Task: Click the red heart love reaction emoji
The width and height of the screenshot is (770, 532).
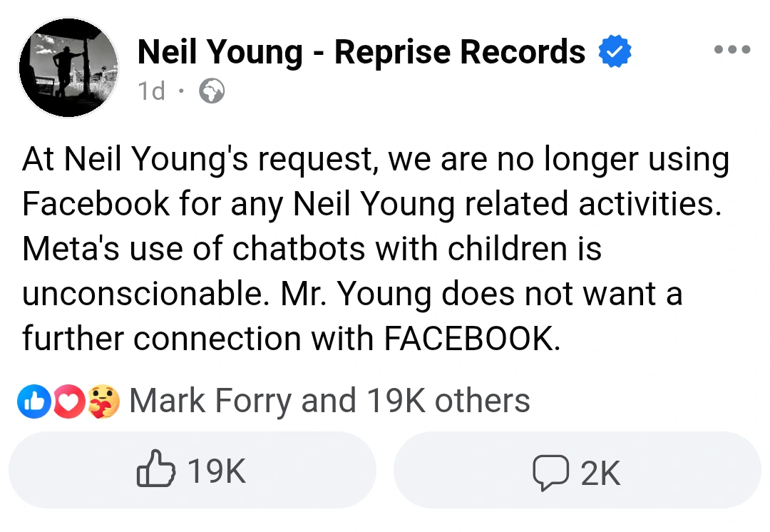Action: click(68, 401)
